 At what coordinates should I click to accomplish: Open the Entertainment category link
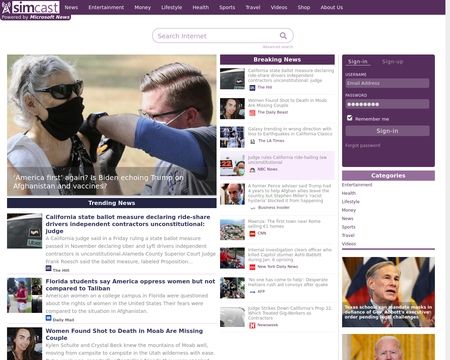[x=357, y=185]
